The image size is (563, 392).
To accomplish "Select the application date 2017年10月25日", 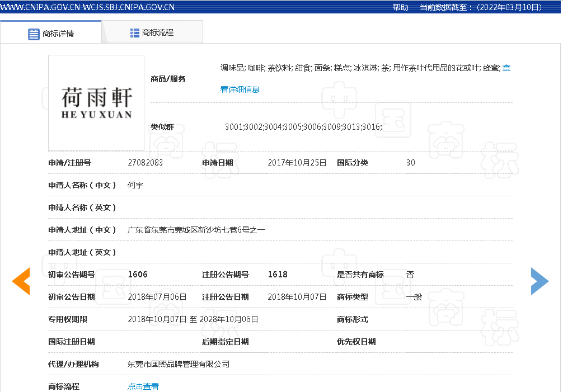I will (x=297, y=163).
